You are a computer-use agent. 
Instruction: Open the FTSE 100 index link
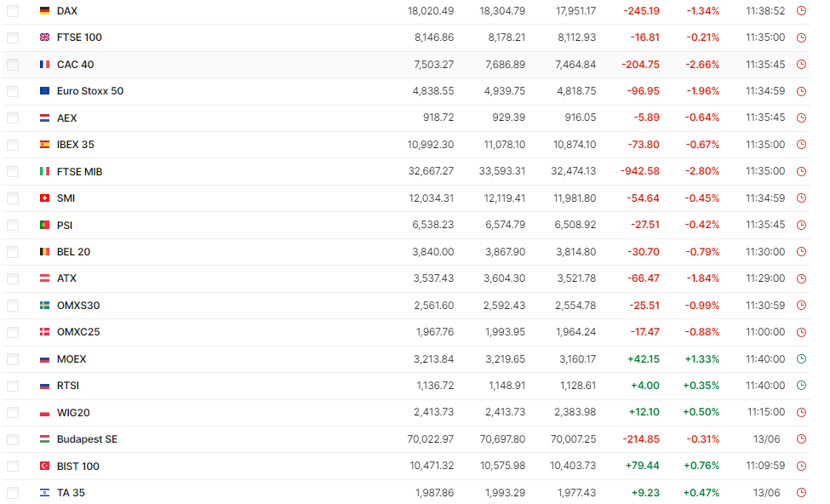pos(79,37)
